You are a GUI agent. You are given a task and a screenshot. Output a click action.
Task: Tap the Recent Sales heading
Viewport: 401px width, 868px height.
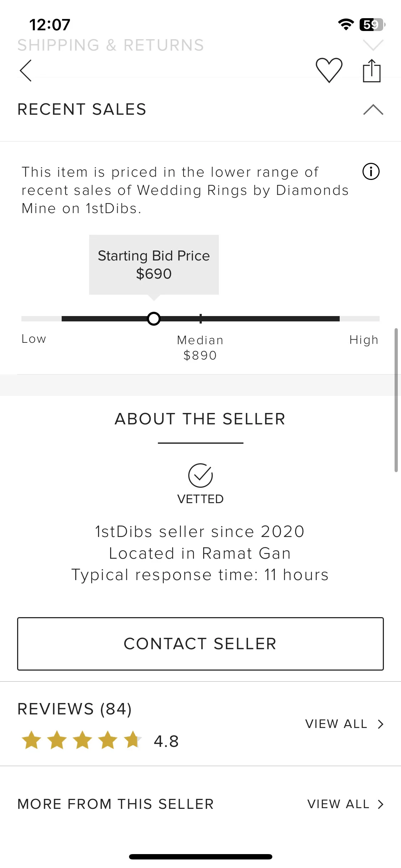coord(82,109)
